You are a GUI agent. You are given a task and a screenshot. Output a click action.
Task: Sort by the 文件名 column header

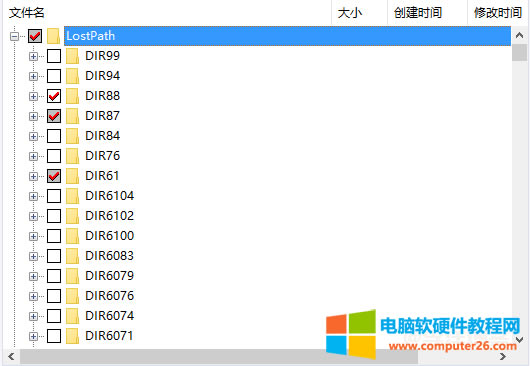pos(167,13)
